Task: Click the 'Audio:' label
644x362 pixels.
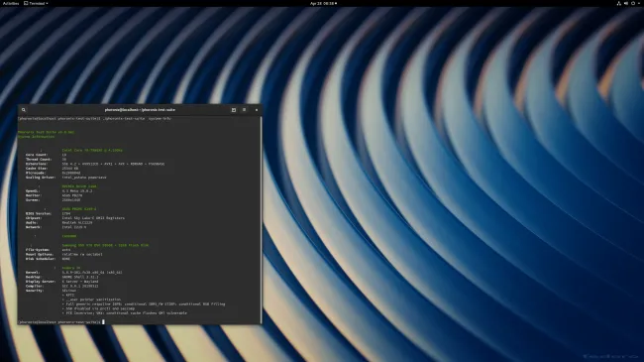Action: point(32,222)
